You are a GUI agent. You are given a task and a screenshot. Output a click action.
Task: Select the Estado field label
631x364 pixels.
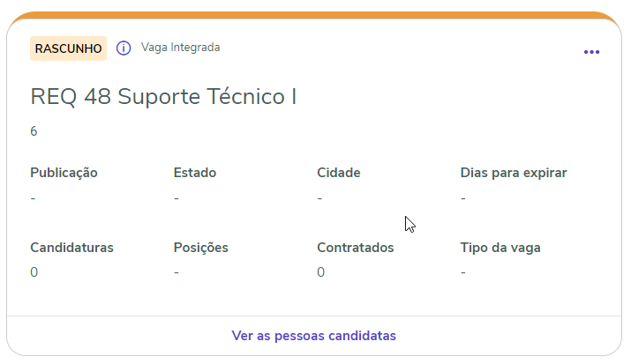[x=195, y=173]
